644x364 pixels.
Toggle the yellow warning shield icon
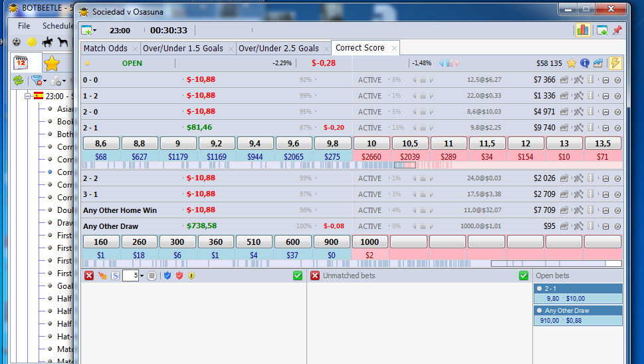(x=191, y=275)
